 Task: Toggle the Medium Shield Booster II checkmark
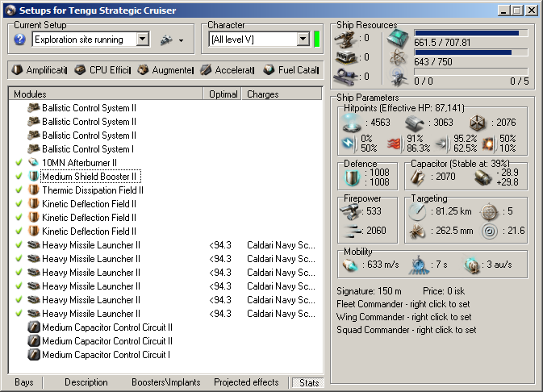pos(19,176)
